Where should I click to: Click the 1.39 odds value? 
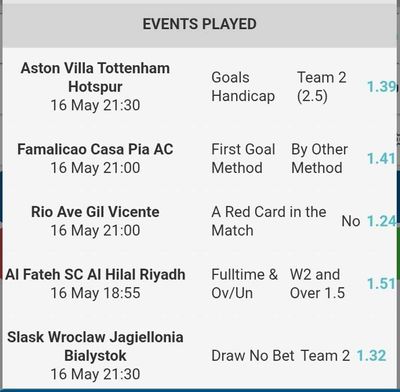[x=381, y=87]
